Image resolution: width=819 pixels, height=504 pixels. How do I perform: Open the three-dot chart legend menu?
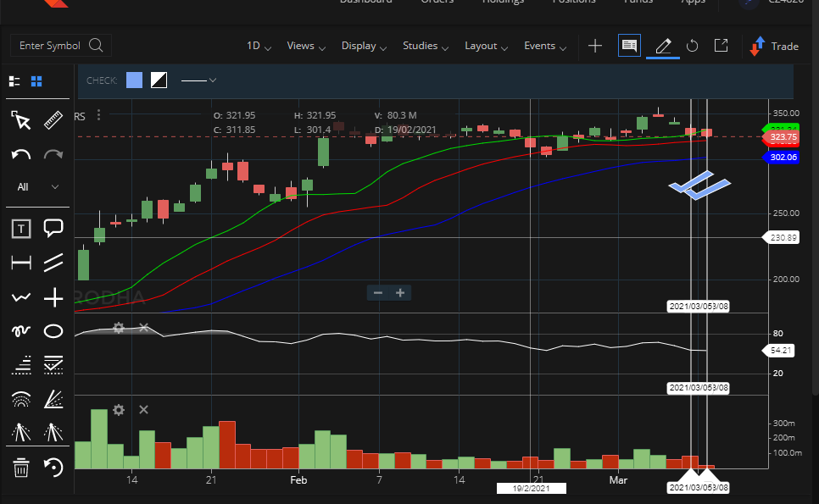pyautogui.click(x=98, y=115)
